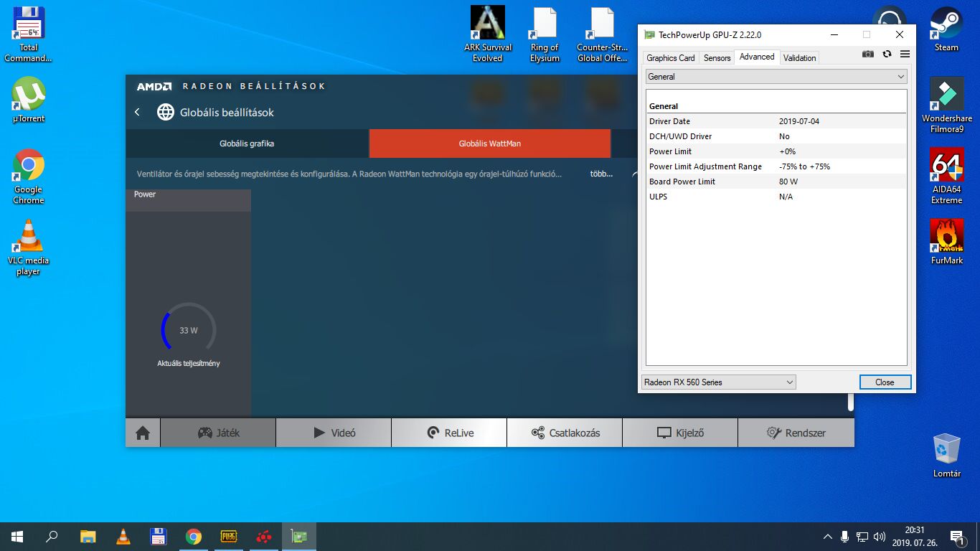Select the Advanced tab
Screen dimensions: 980x551
(x=757, y=57)
